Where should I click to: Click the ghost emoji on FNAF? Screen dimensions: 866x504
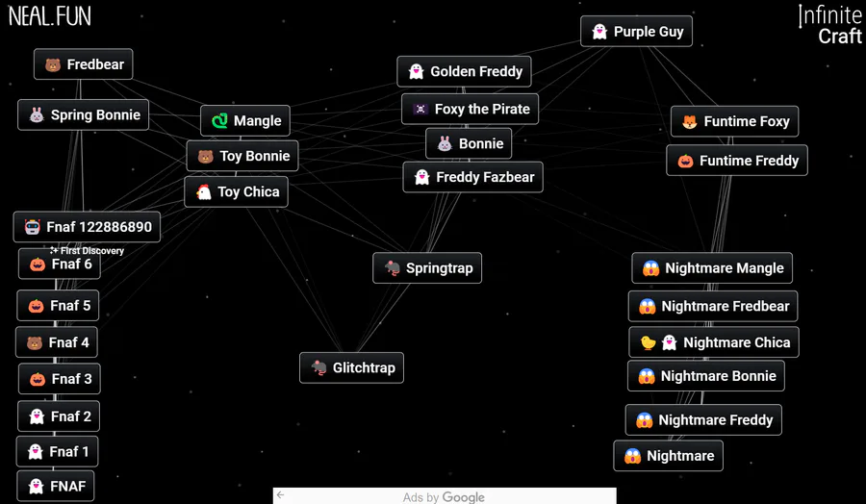point(36,487)
